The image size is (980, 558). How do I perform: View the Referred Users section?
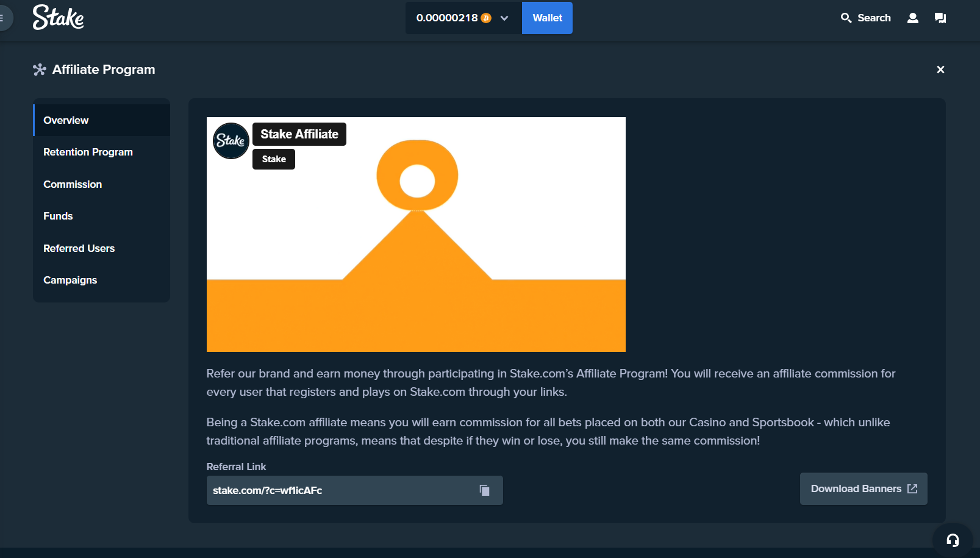pyautogui.click(x=79, y=248)
